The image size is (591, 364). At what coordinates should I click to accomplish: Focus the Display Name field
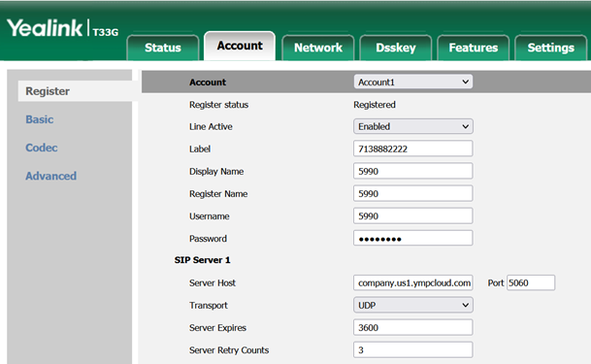413,171
